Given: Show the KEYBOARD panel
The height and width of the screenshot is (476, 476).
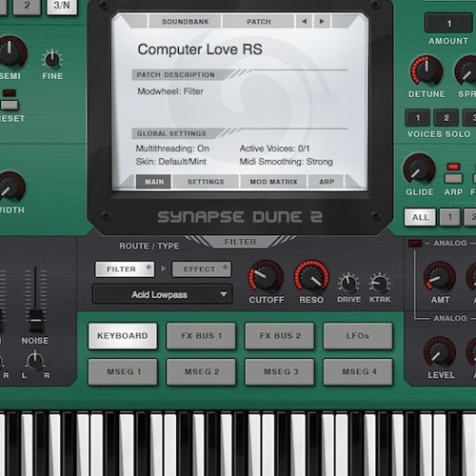Looking at the screenshot, I should (x=123, y=336).
